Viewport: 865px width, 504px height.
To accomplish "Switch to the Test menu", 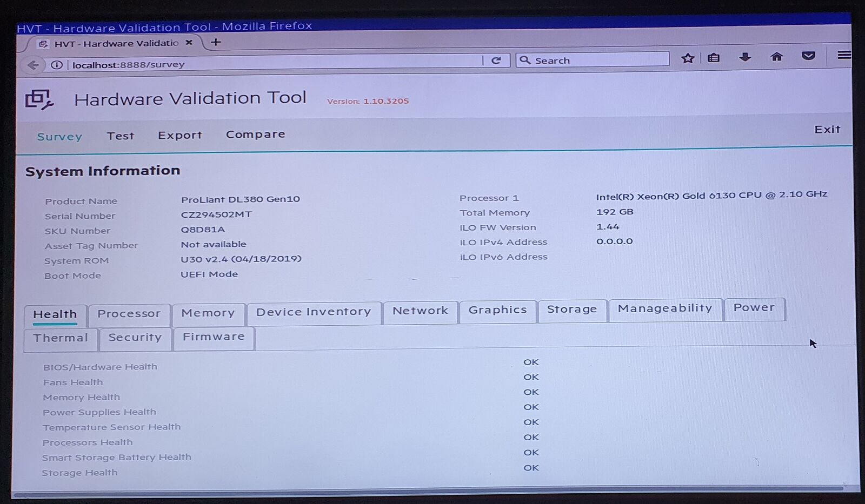I will pyautogui.click(x=120, y=136).
